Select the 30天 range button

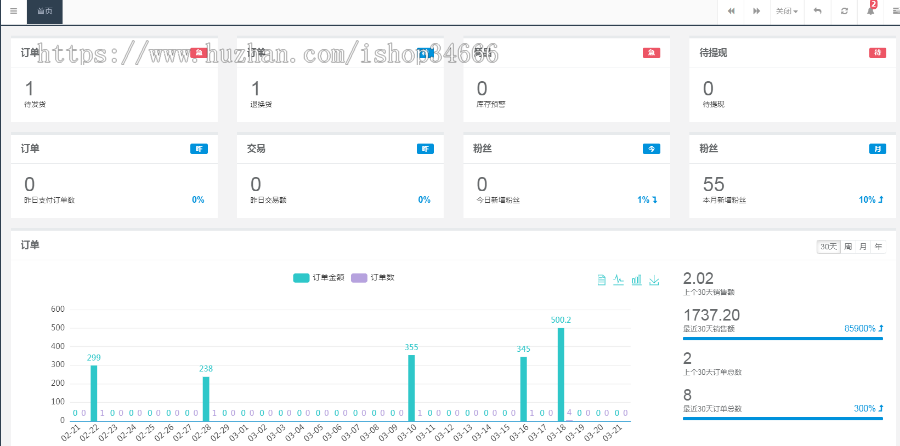[x=828, y=247]
